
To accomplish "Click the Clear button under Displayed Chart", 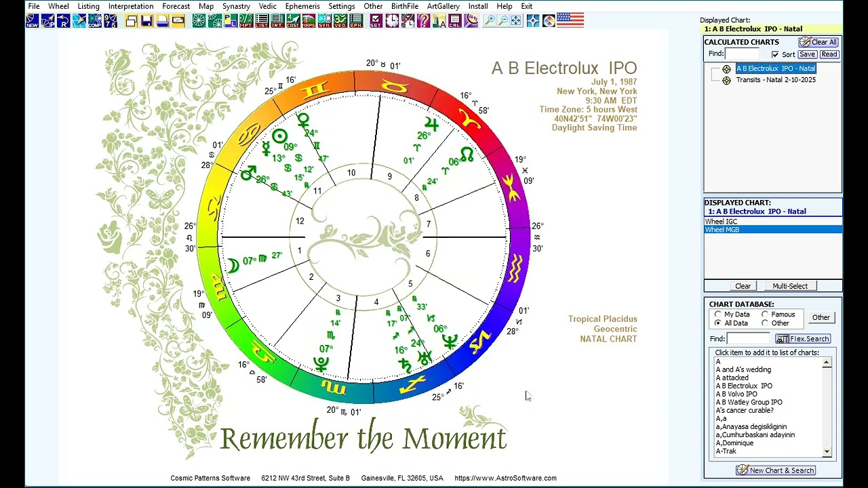I will (743, 286).
